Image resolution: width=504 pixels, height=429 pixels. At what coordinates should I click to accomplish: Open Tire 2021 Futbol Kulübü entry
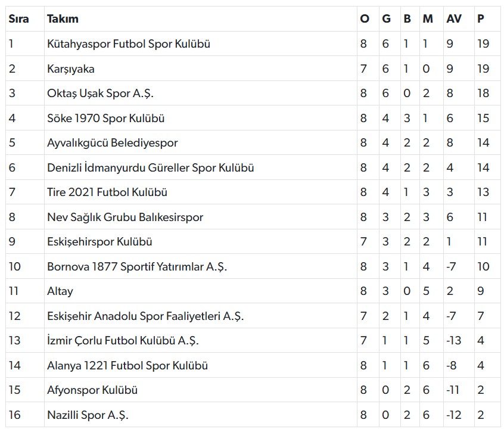coord(107,192)
